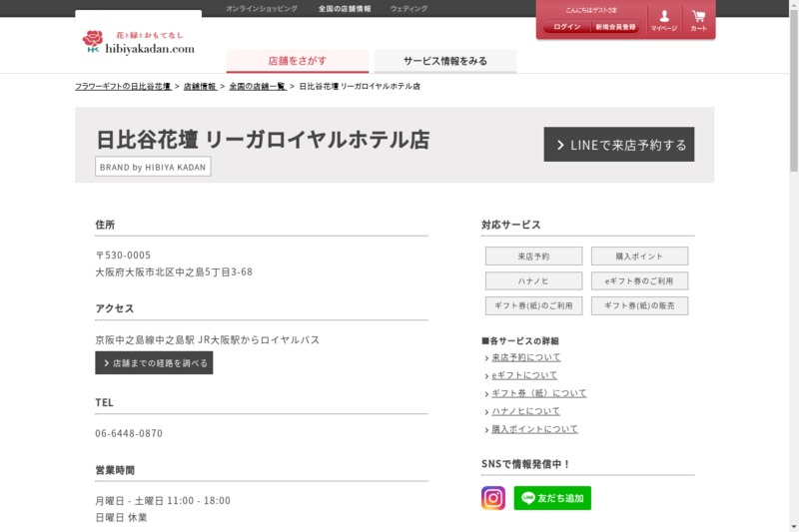The image size is (799, 532).
Task: Open オンラインショッピング in top menu
Action: tap(262, 9)
